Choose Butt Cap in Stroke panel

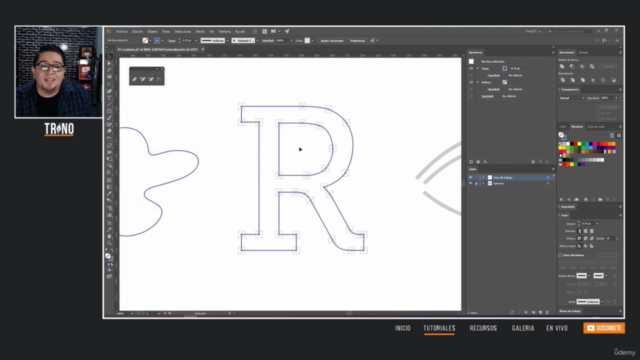click(x=580, y=231)
